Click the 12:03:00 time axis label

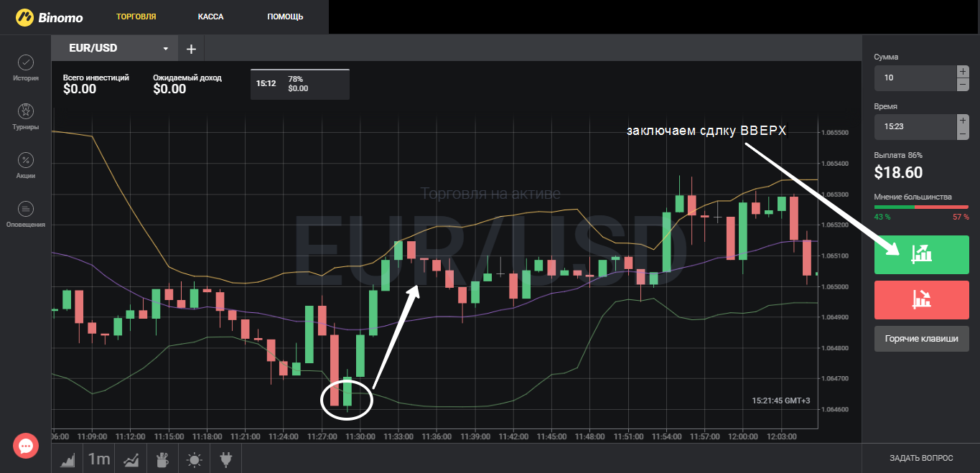pyautogui.click(x=781, y=436)
